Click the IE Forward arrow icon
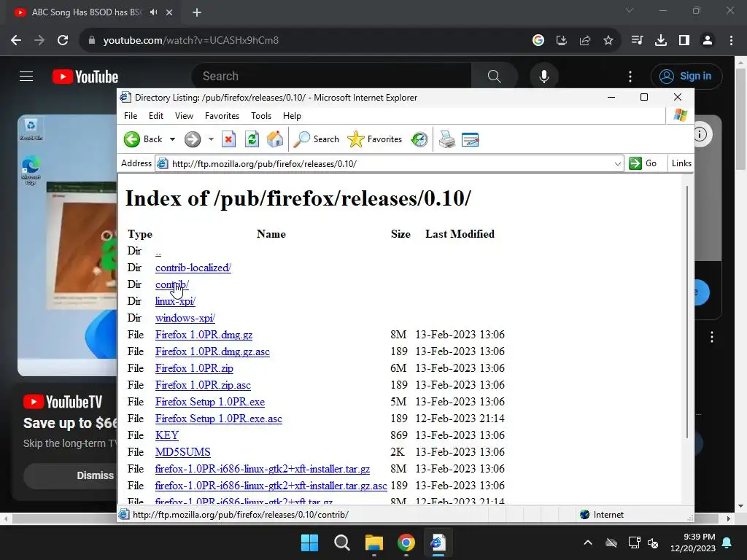 [x=193, y=139]
